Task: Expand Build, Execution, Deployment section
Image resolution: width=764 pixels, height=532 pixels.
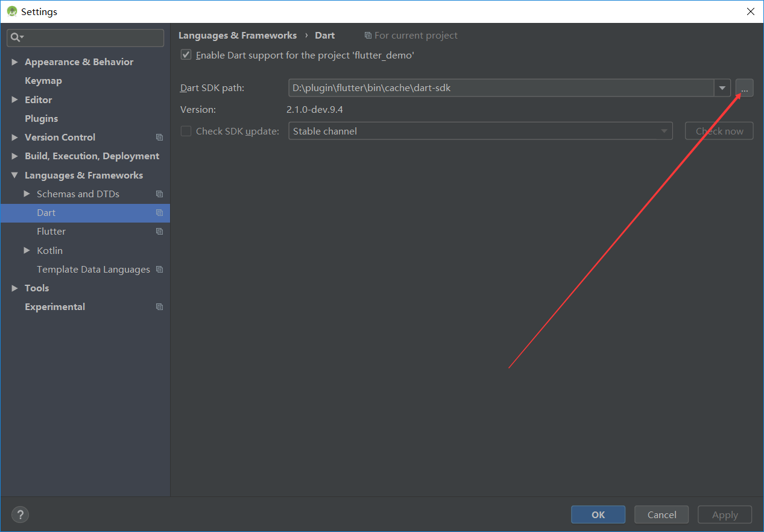Action: pyautogui.click(x=14, y=156)
